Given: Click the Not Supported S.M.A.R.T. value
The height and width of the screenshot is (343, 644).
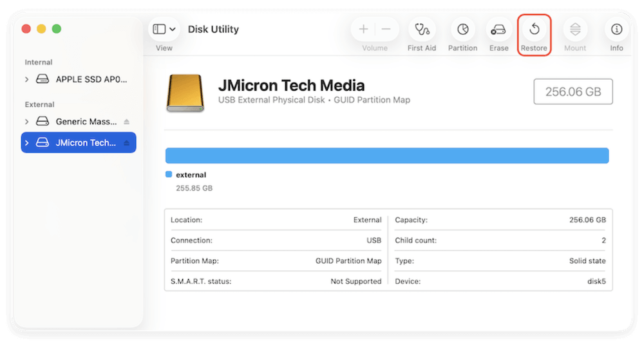Looking at the screenshot, I should pyautogui.click(x=355, y=281).
